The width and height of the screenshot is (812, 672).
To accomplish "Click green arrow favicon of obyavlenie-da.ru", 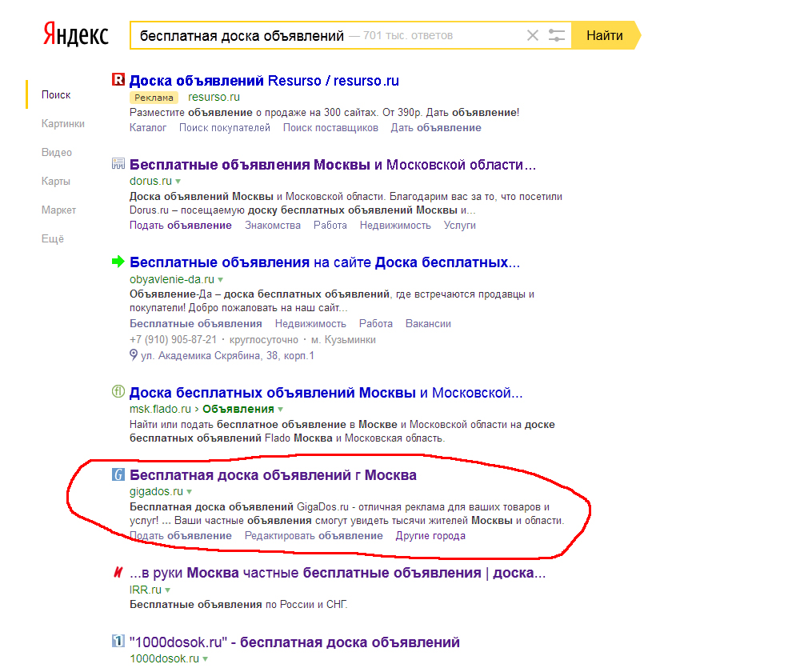I will [118, 262].
